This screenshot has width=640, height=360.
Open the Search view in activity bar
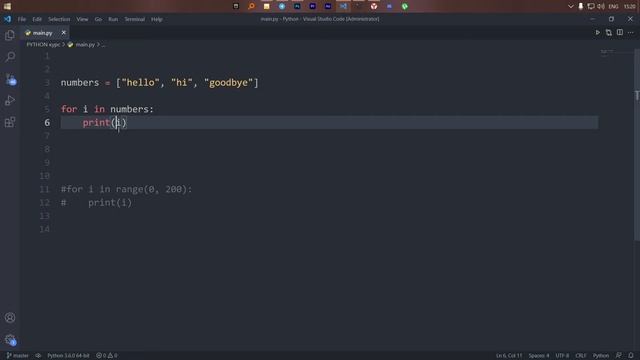tap(10, 56)
